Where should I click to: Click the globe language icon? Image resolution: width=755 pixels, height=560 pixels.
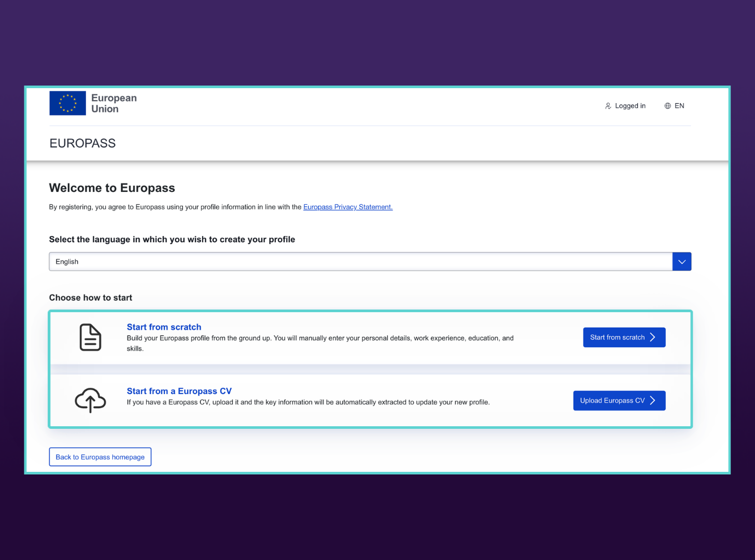click(667, 106)
